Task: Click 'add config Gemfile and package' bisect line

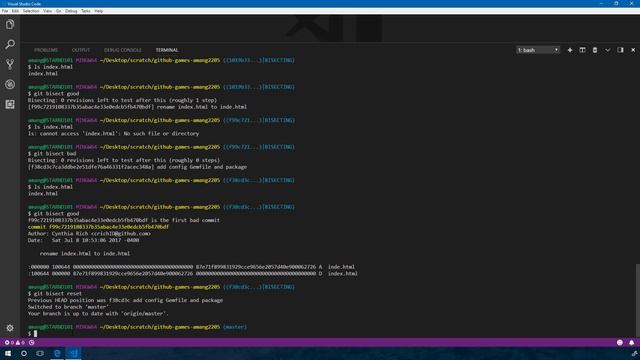Action: pyautogui.click(x=137, y=167)
